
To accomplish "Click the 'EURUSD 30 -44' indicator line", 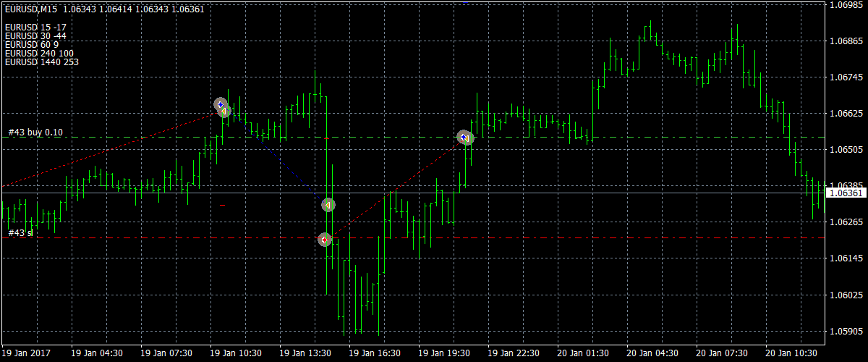I will [x=35, y=36].
